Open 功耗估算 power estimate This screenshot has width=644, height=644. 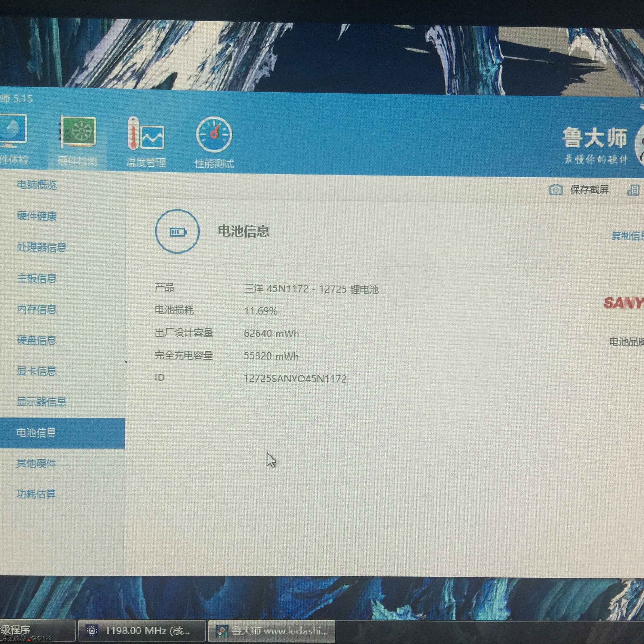[x=36, y=494]
